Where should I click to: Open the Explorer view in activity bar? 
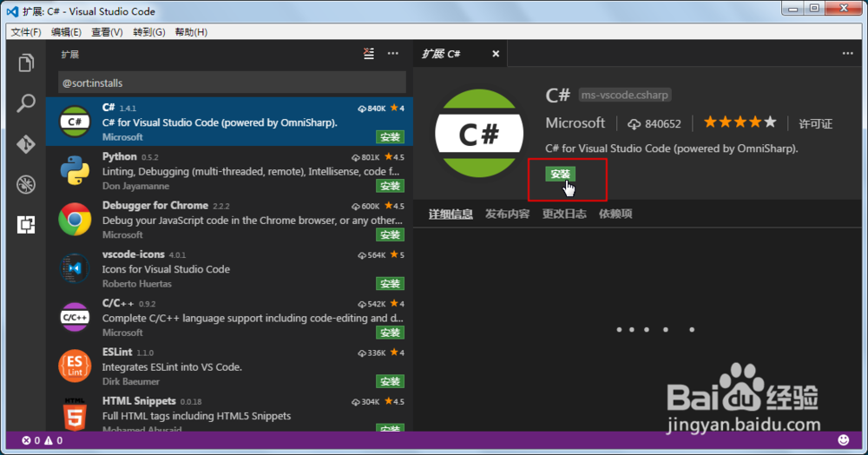click(x=26, y=63)
